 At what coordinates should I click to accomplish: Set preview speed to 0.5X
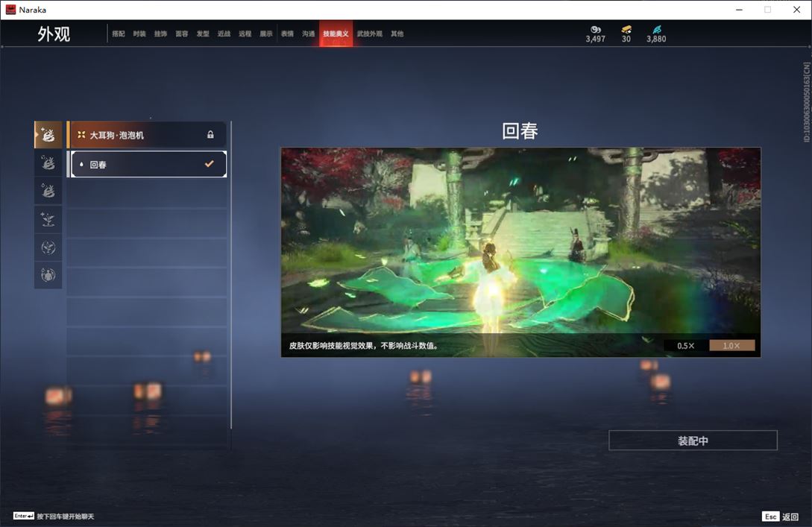tap(686, 345)
